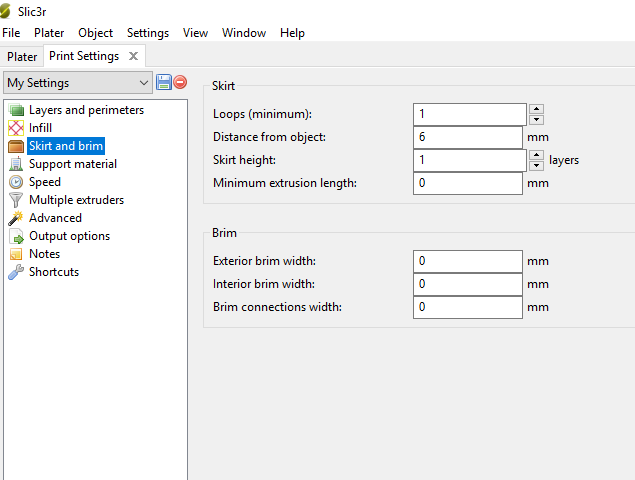Open Output options settings page
The image size is (635, 480).
(x=69, y=236)
